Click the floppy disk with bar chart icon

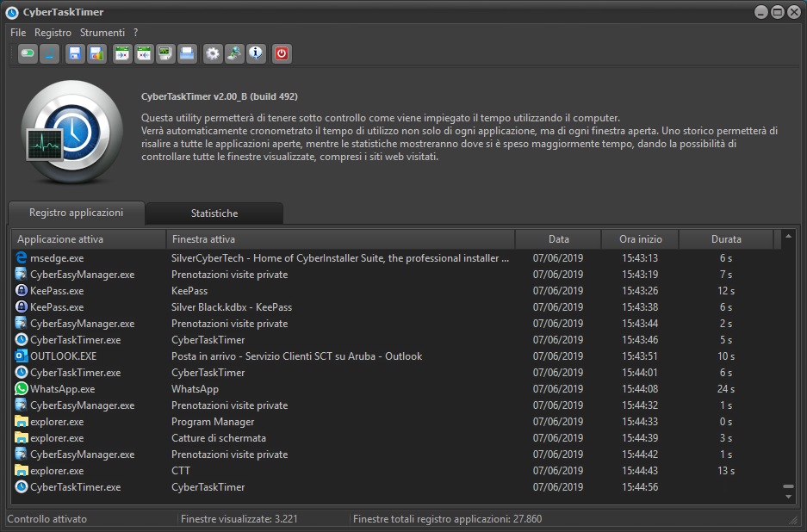[x=96, y=53]
